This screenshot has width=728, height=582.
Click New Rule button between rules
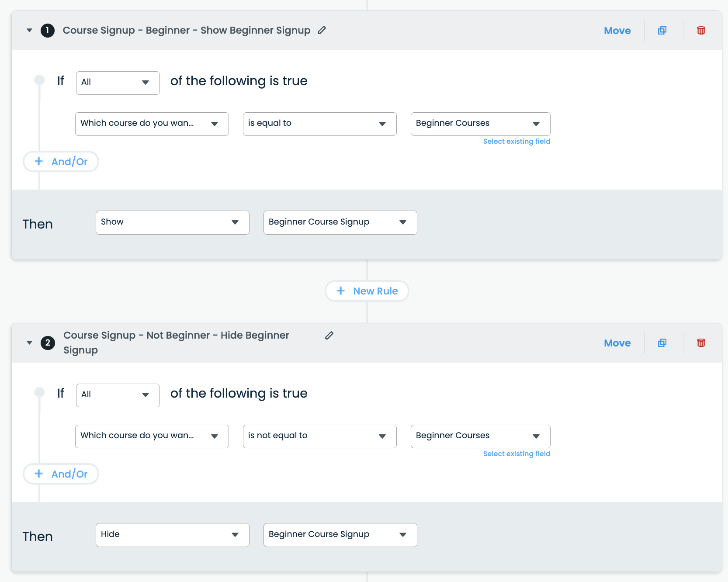(367, 291)
